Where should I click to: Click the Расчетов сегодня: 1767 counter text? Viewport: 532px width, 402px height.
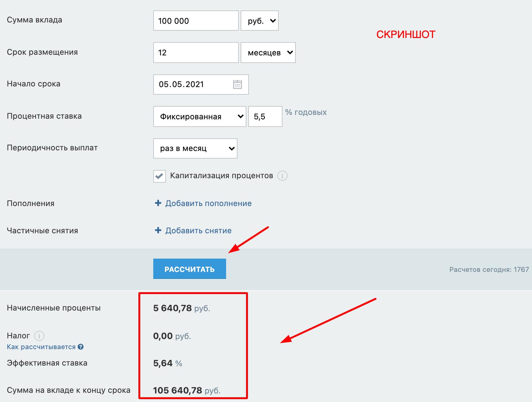coord(489,269)
